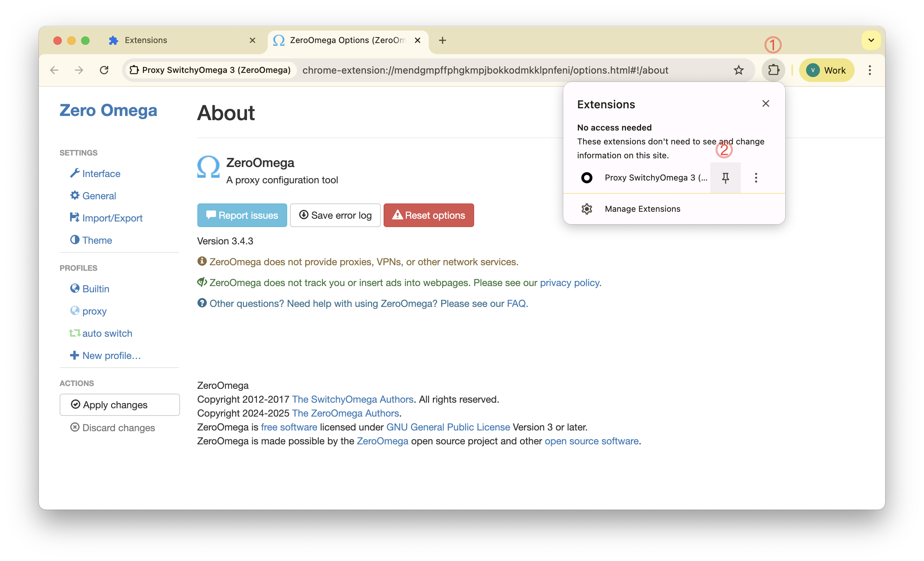Select the proxy profile
The width and height of the screenshot is (924, 561).
tap(88, 311)
